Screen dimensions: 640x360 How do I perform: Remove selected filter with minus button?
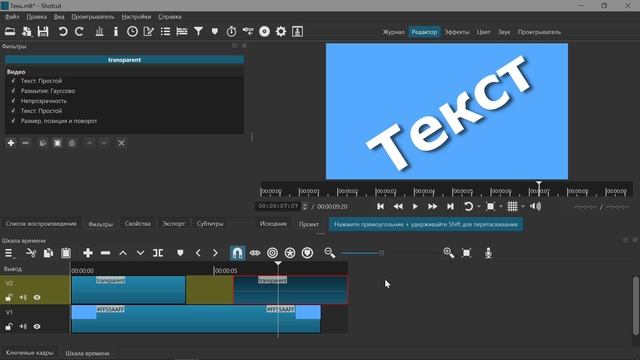click(26, 143)
